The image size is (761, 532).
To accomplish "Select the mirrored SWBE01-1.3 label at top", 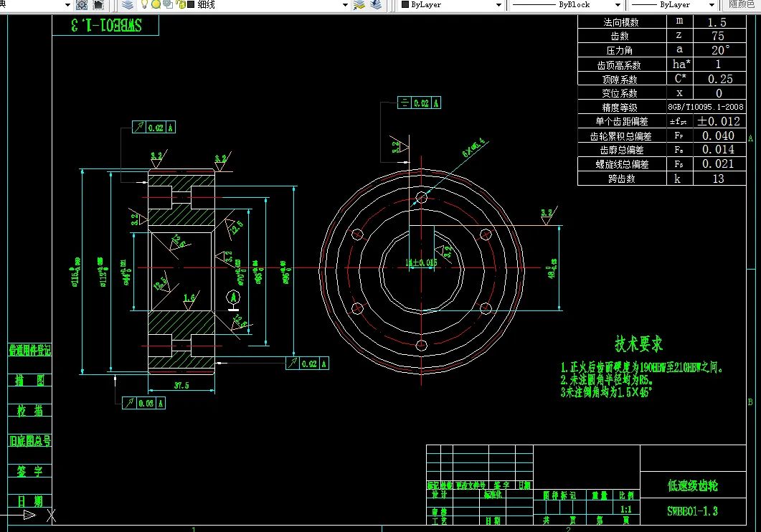I will tap(106, 24).
